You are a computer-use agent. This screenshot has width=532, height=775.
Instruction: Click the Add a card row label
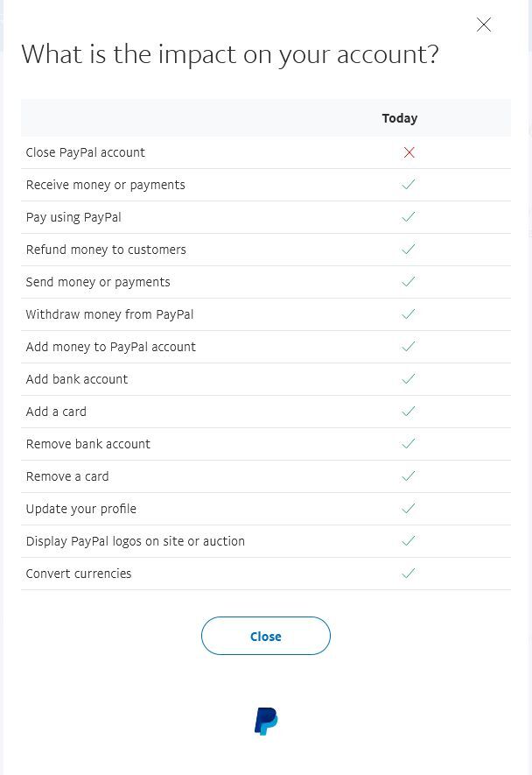[x=56, y=412]
